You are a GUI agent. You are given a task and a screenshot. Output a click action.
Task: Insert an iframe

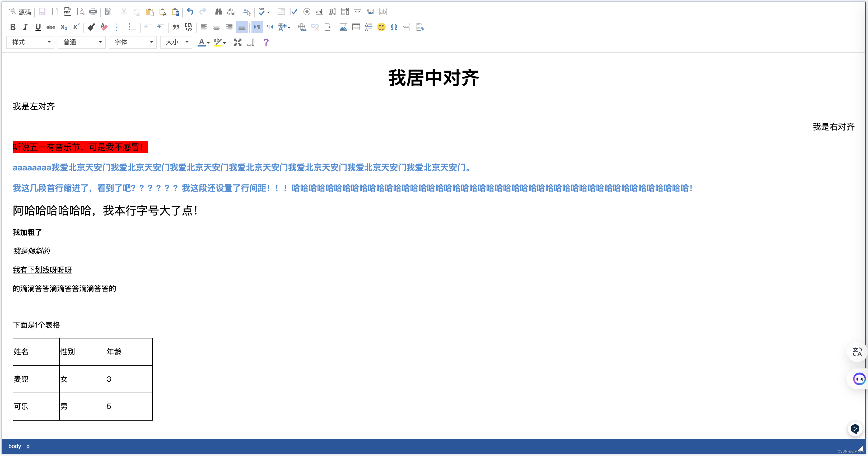point(419,27)
